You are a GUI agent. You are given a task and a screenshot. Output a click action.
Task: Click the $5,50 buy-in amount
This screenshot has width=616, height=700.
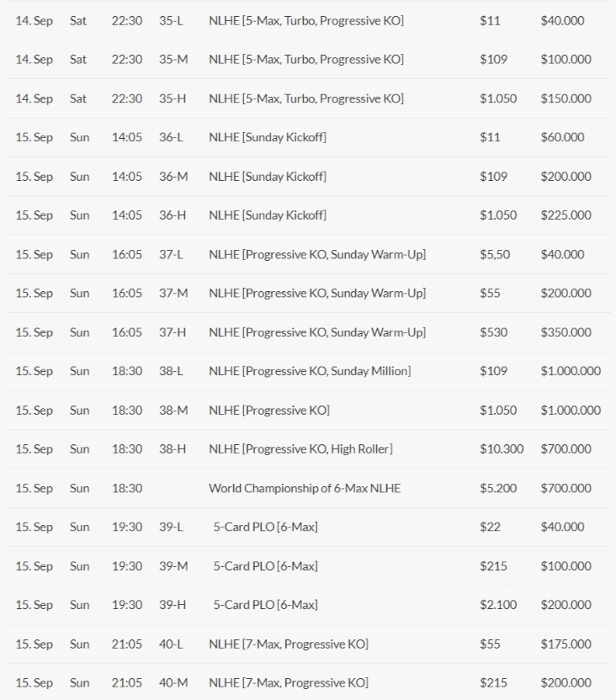495,254
